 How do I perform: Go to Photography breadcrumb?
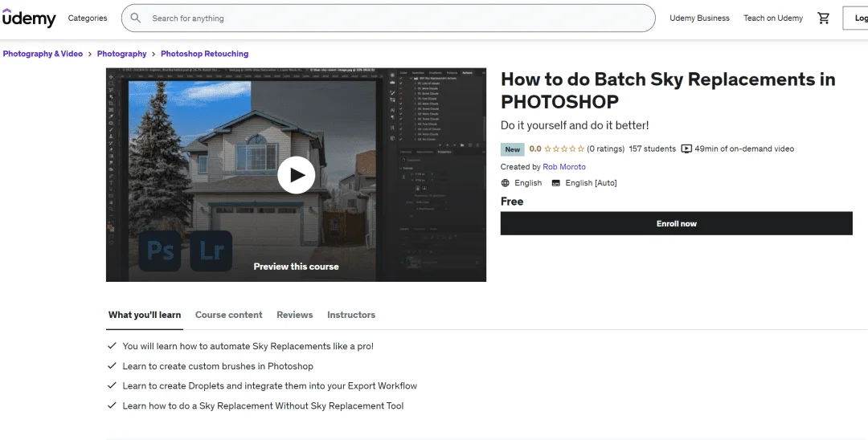coord(122,54)
